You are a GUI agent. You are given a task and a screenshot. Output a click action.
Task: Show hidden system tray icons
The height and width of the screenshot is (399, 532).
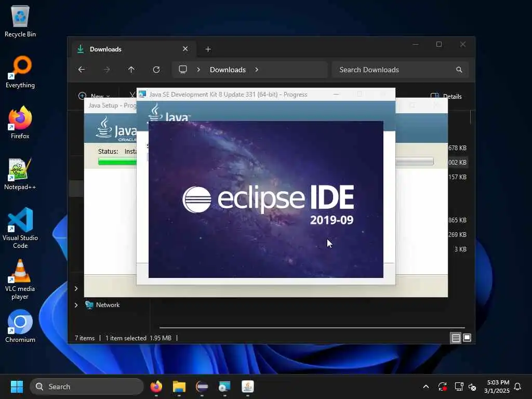click(x=426, y=387)
